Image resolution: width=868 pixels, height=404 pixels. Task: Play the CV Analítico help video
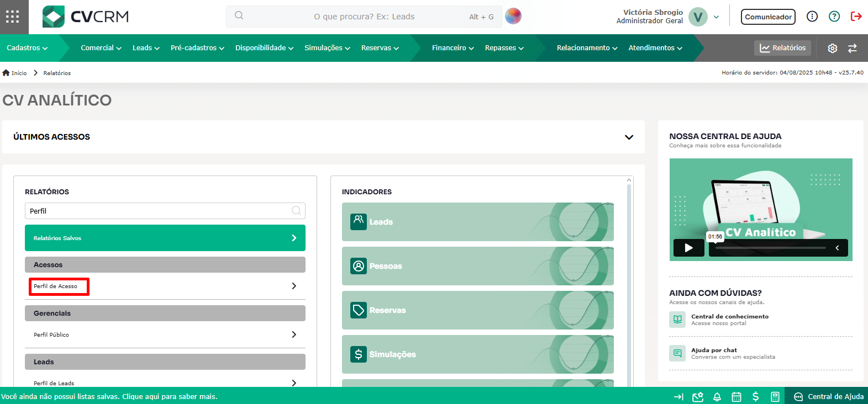pos(688,248)
